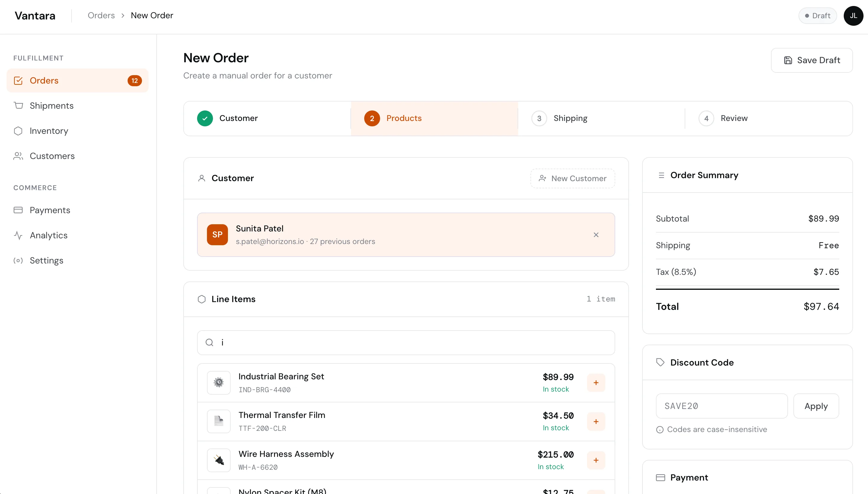Viewport: 868px width, 494px height.
Task: Click the Vantara logo
Action: [35, 16]
